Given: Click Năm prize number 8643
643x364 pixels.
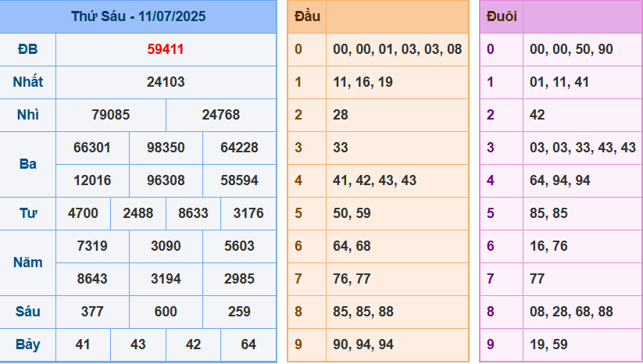Looking at the screenshot, I should (92, 279).
